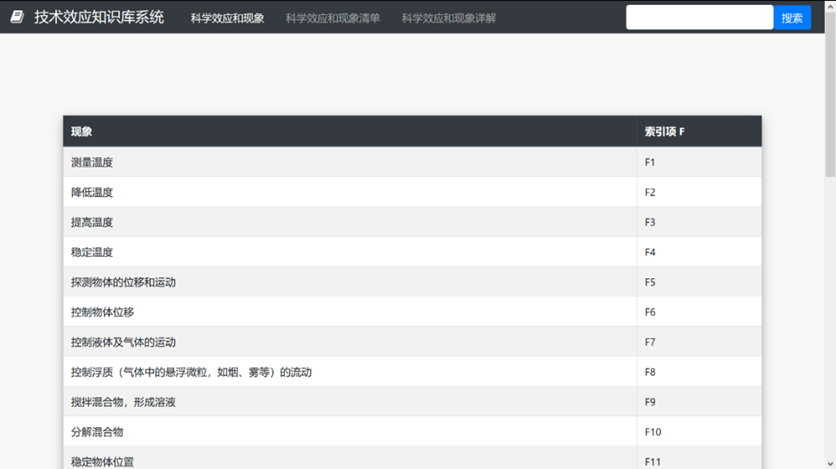Click the F5 index cell
Screen dimensions: 836x469
[x=699, y=282]
